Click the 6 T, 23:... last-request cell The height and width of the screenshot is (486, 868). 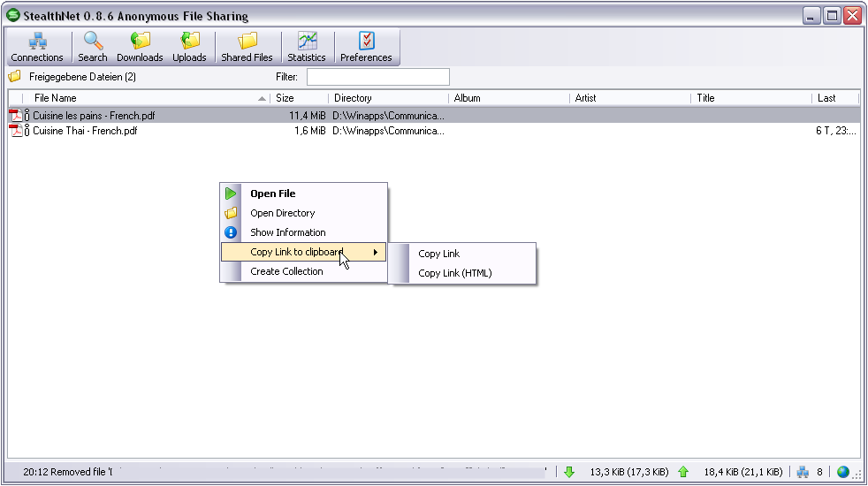click(836, 131)
